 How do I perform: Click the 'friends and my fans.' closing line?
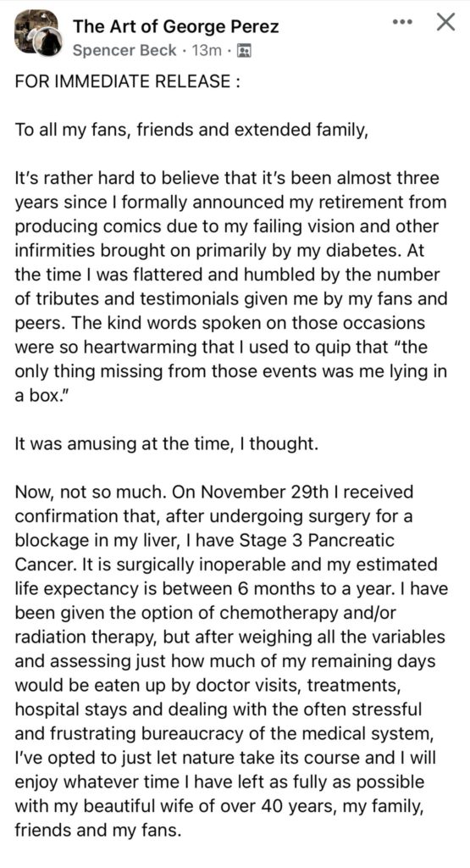tap(98, 829)
